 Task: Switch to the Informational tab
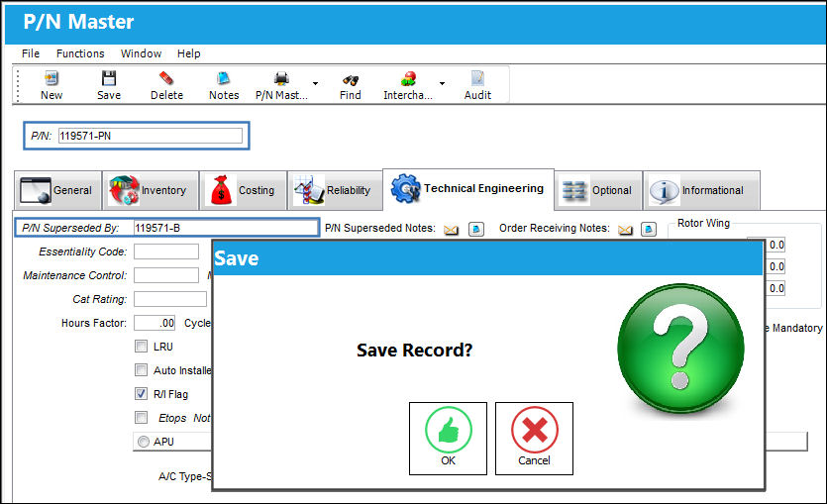pyautogui.click(x=701, y=190)
